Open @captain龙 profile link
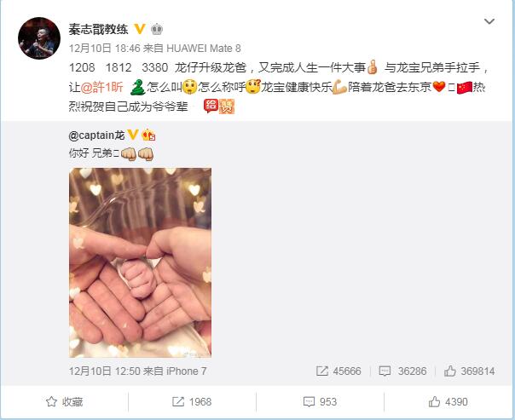 (96, 135)
